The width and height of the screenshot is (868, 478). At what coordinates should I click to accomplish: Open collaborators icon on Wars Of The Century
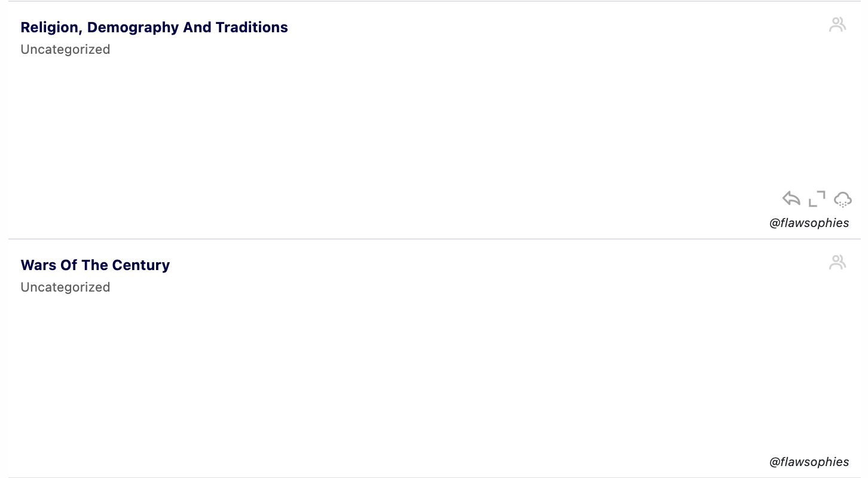[x=838, y=262]
